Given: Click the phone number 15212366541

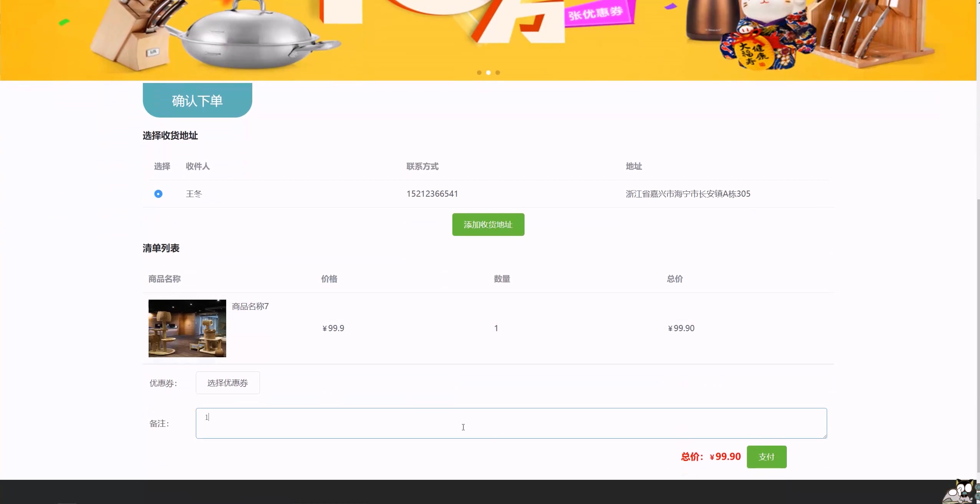Looking at the screenshot, I should pyautogui.click(x=432, y=194).
